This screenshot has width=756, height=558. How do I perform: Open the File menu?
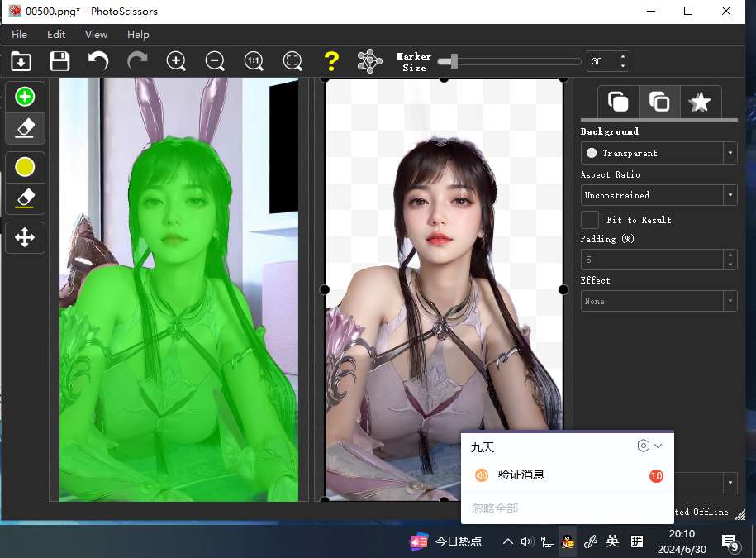point(19,35)
